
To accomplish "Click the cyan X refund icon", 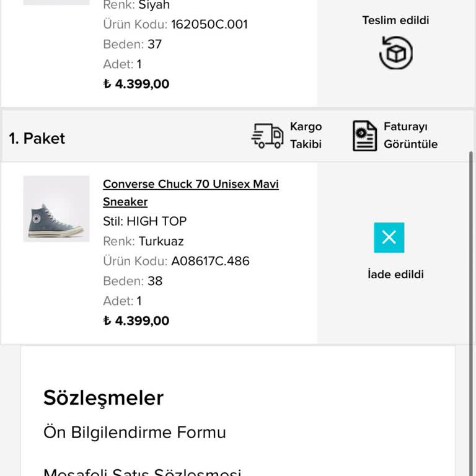I will [389, 237].
